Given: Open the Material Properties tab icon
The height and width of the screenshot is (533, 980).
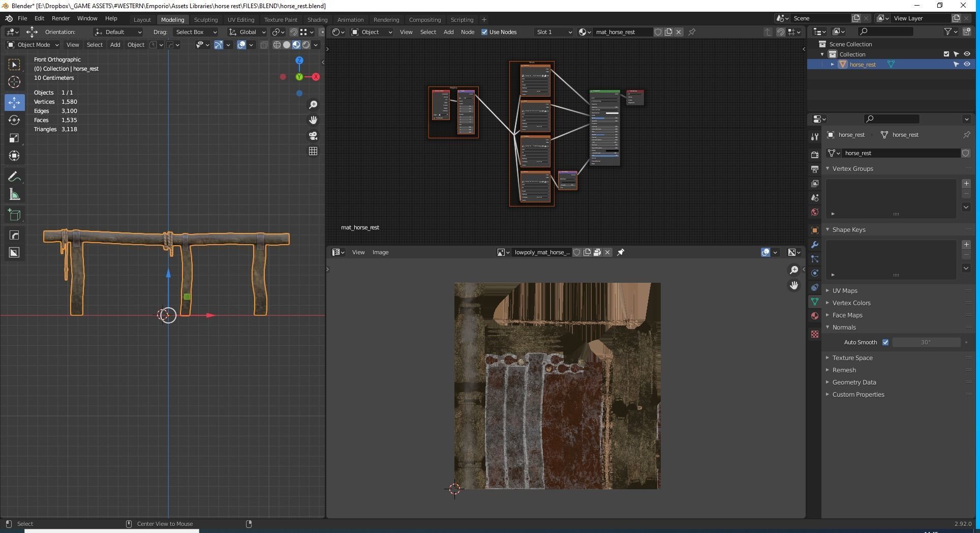Looking at the screenshot, I should [815, 316].
